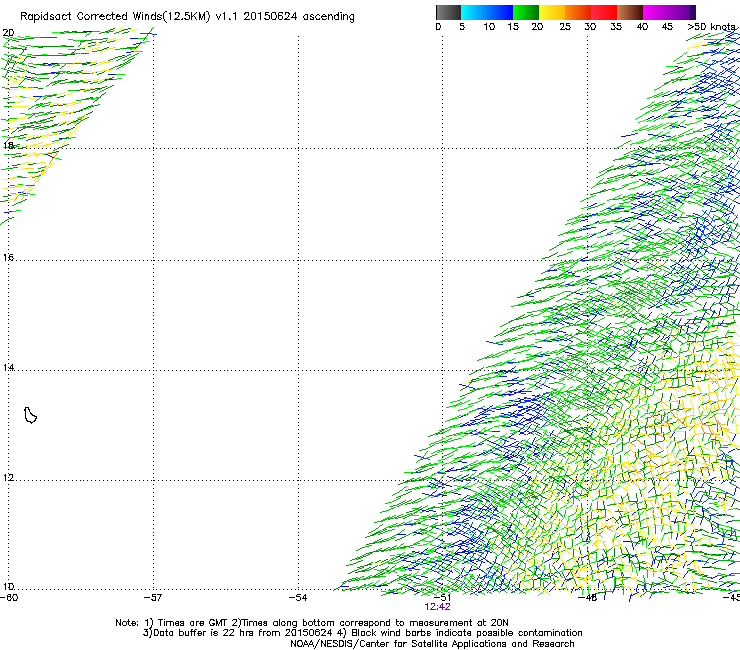Click the gray 0-5 knots legend swatch
The image size is (740, 650).
tap(448, 12)
